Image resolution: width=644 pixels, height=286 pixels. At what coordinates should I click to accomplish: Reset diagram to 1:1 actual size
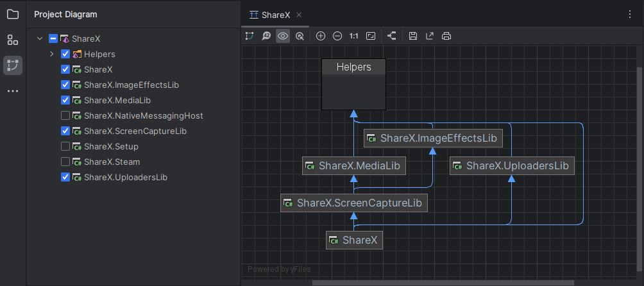tap(353, 36)
